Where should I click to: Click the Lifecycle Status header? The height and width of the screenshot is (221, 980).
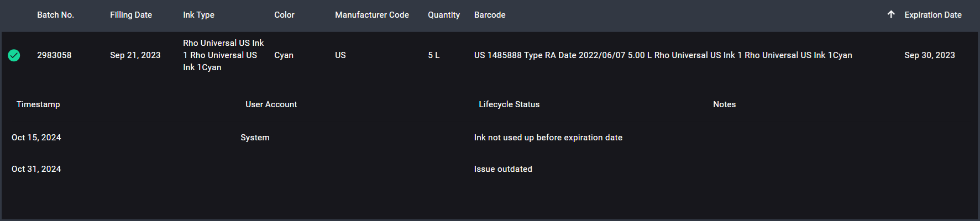[x=509, y=104]
